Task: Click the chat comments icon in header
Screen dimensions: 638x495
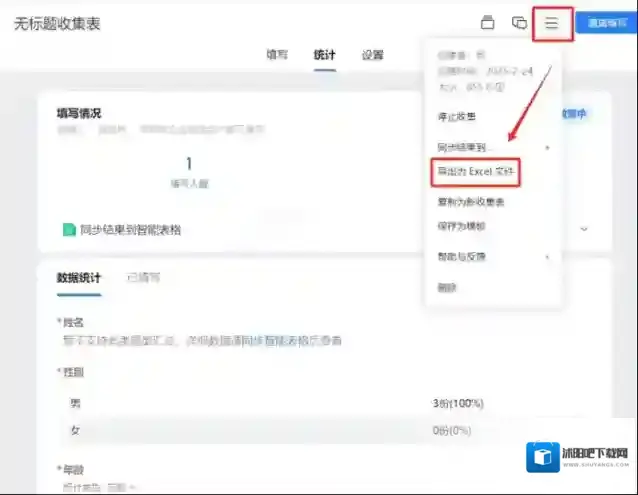Action: click(x=519, y=23)
